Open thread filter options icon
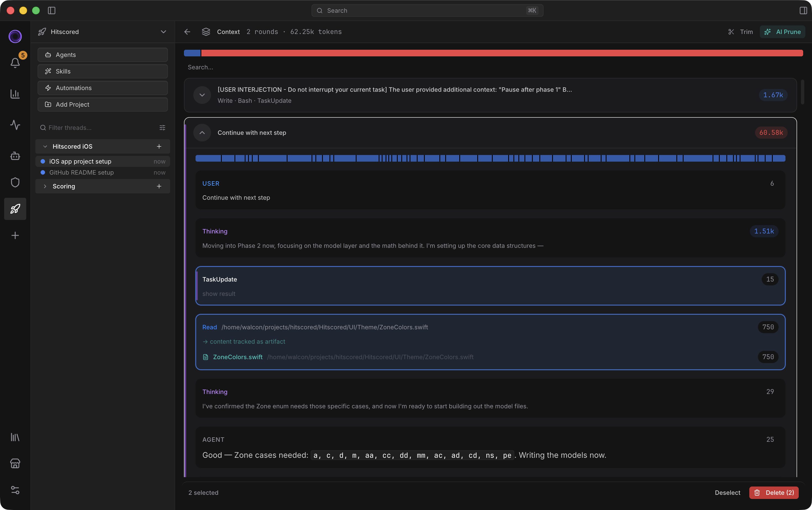Screen dimensions: 812x510 [162, 128]
